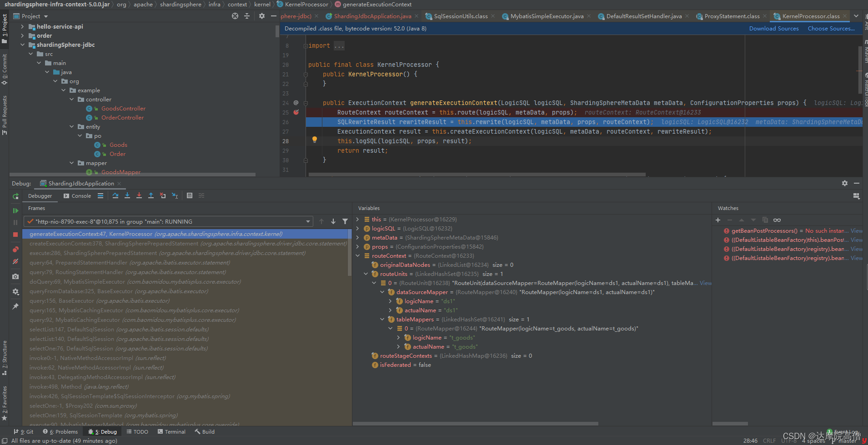Click Choose Sources link
This screenshot has width=868, height=445.
(x=831, y=29)
